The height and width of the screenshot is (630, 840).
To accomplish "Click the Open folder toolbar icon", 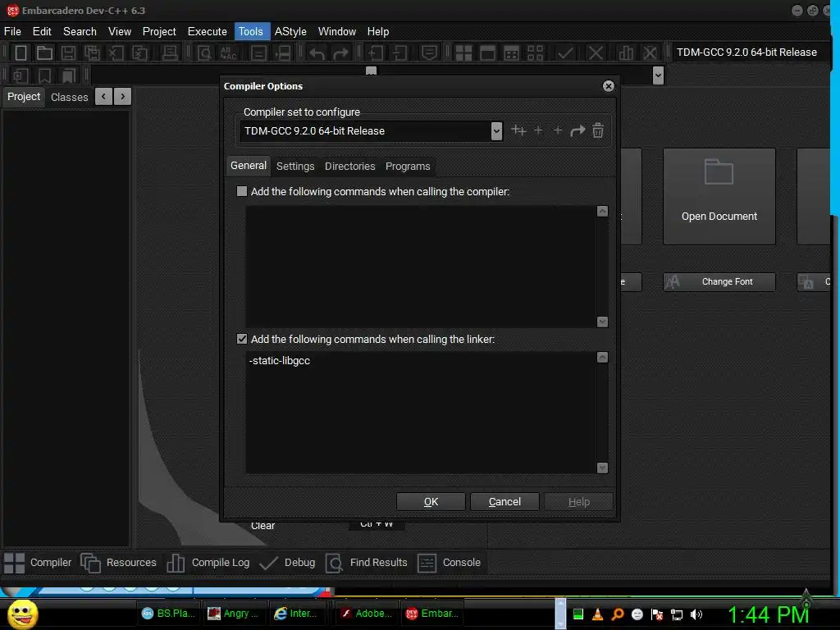I will coord(44,52).
